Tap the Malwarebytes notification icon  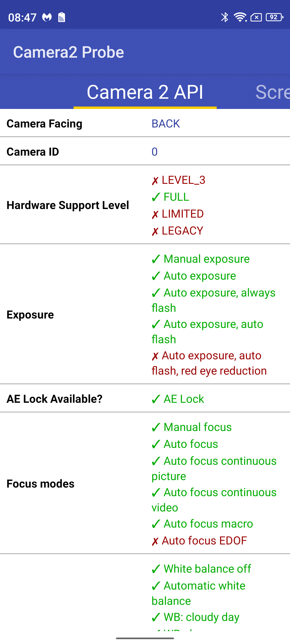[47, 17]
